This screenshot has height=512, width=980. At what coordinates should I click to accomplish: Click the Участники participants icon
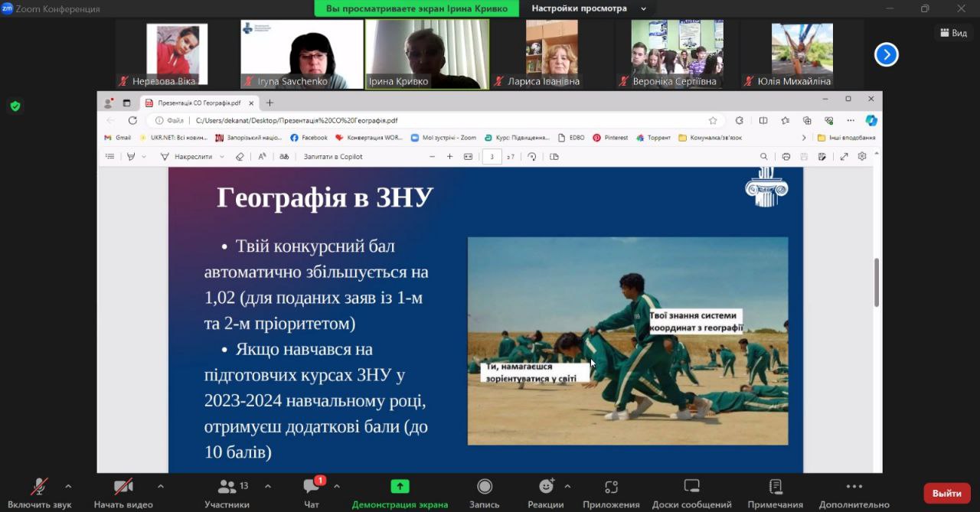(x=227, y=487)
